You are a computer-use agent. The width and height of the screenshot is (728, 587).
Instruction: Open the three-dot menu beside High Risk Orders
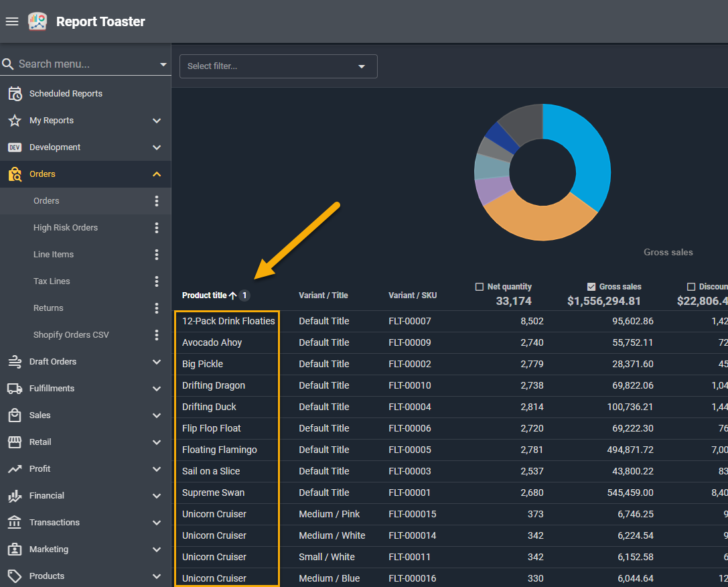coord(157,228)
